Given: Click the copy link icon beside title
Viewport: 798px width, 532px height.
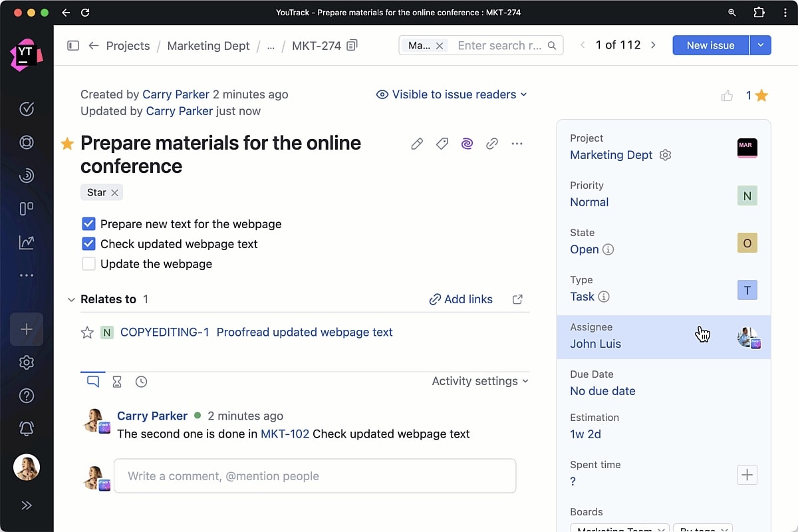Looking at the screenshot, I should 492,144.
